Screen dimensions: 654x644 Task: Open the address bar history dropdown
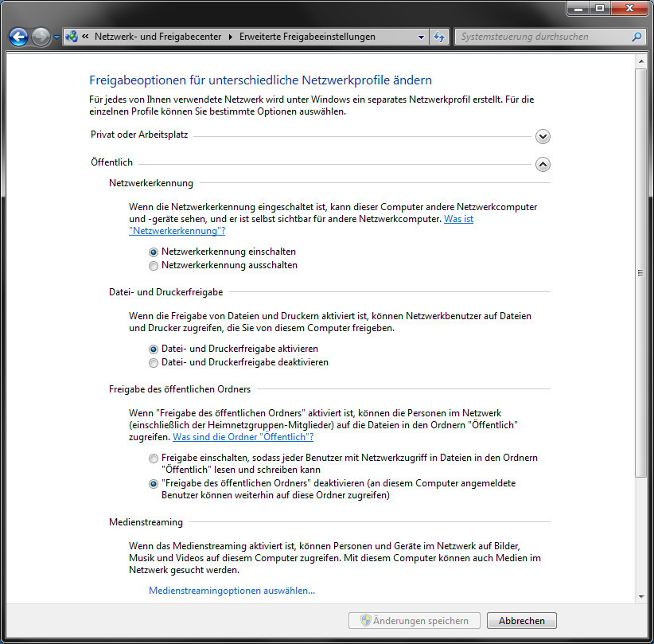(x=421, y=37)
